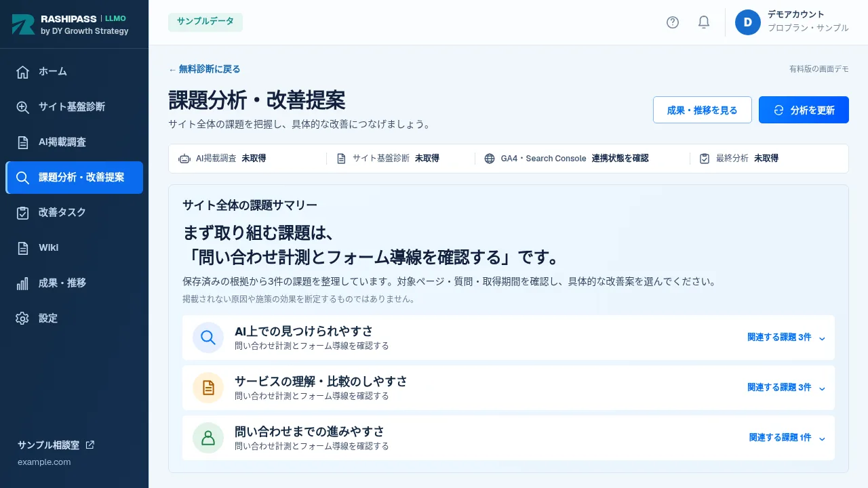Follow the 無料診断に戻る link
Image resolution: width=868 pixels, height=488 pixels.
204,69
